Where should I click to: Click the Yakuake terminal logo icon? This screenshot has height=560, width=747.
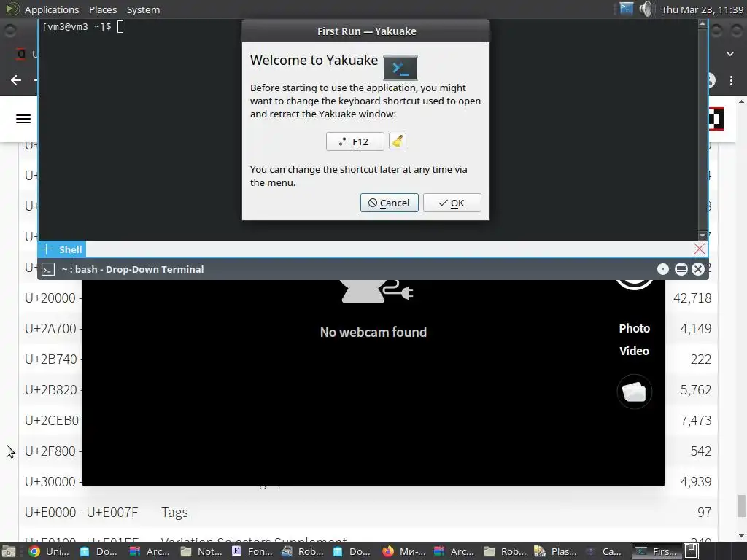click(x=400, y=68)
